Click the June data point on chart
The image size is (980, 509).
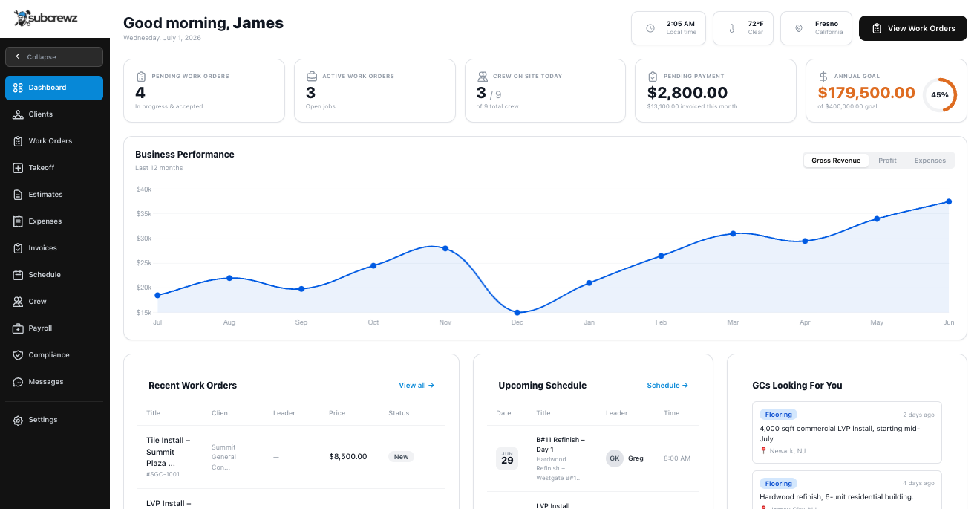949,201
